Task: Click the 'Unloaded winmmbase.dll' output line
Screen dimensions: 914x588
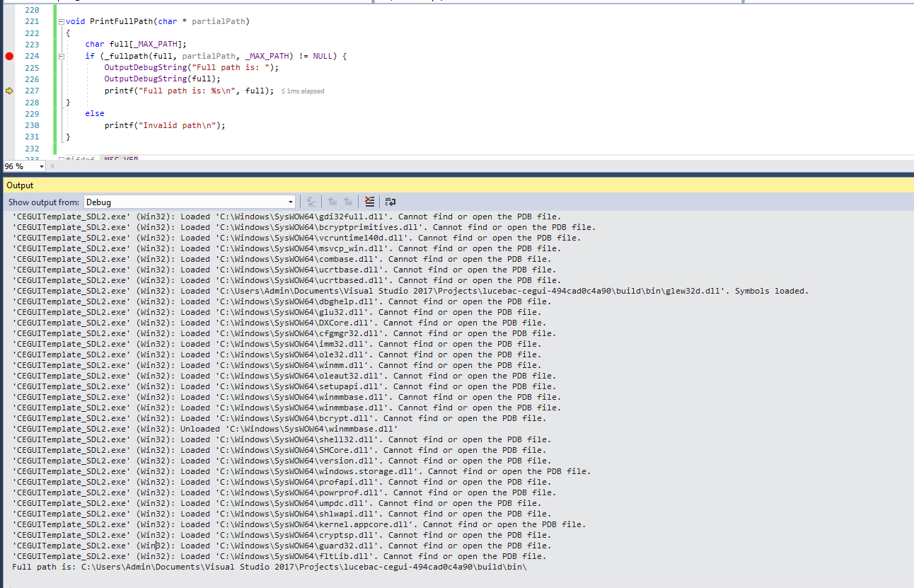Action: [205, 429]
